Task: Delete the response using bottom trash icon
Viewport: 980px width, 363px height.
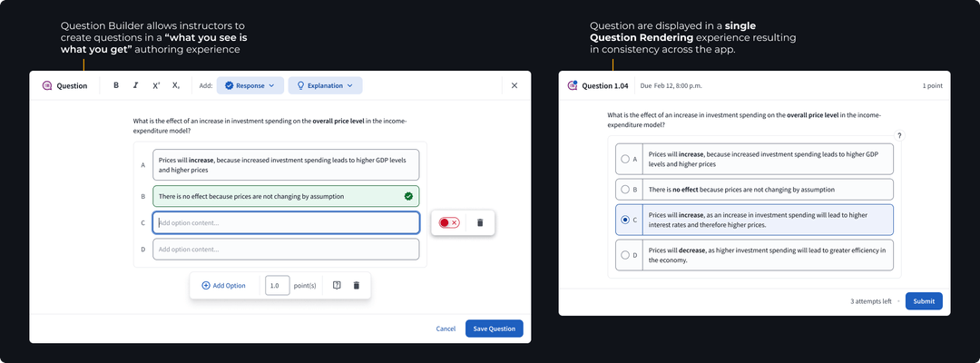Action: click(357, 286)
